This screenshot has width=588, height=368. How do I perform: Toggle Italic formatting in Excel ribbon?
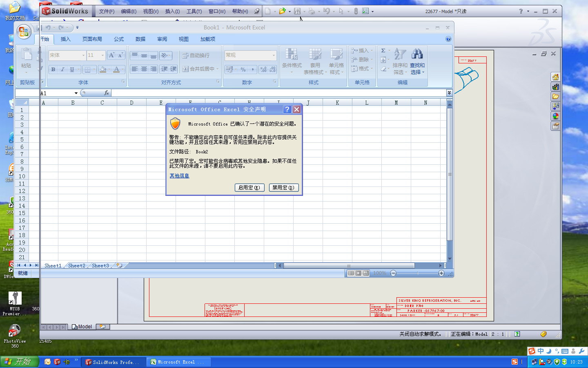point(62,70)
